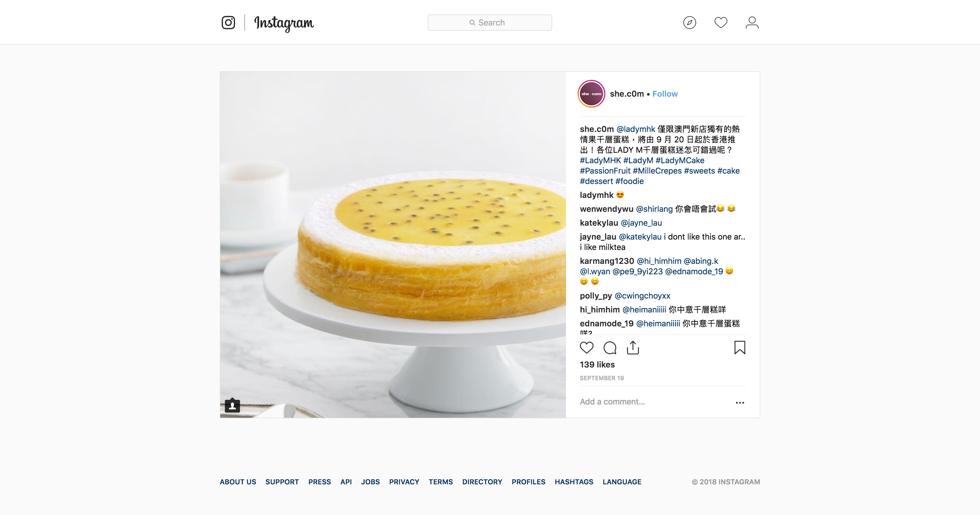Show tagged people icon on photo
This screenshot has height=515, width=980.
click(232, 405)
